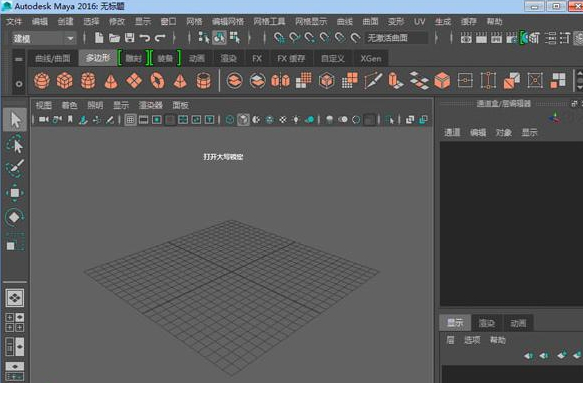Click the Redo arrow icon
This screenshot has height=398, width=583.
tap(160, 38)
